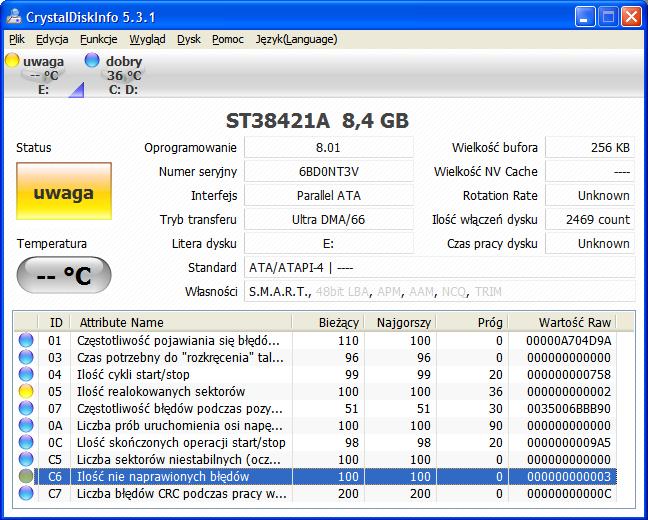Click the S.M.A.R.T. feature text
This screenshot has height=520, width=648.
click(x=279, y=292)
